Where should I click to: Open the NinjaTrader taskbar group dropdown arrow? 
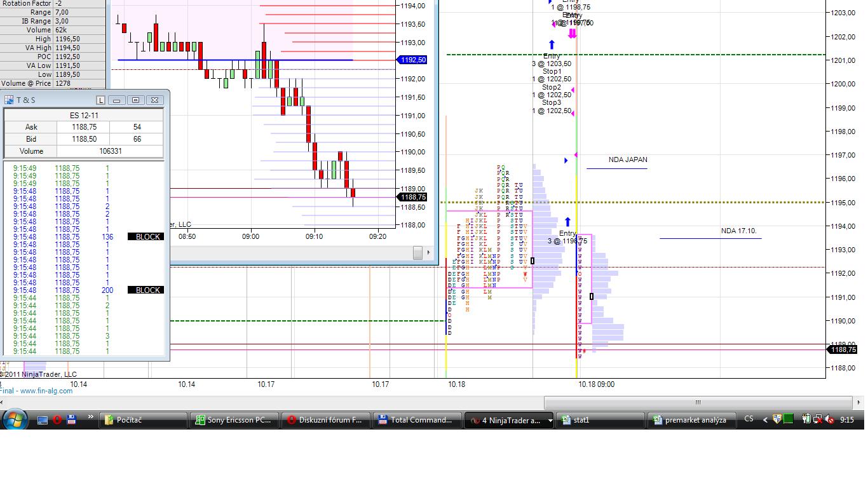550,421
